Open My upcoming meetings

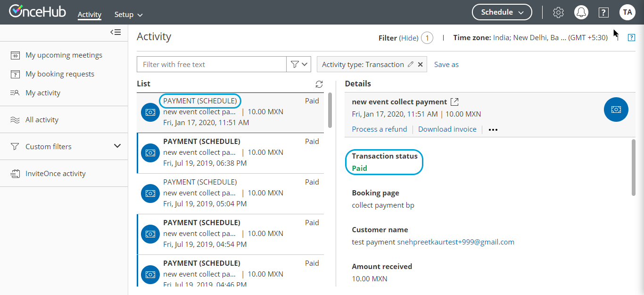point(64,55)
